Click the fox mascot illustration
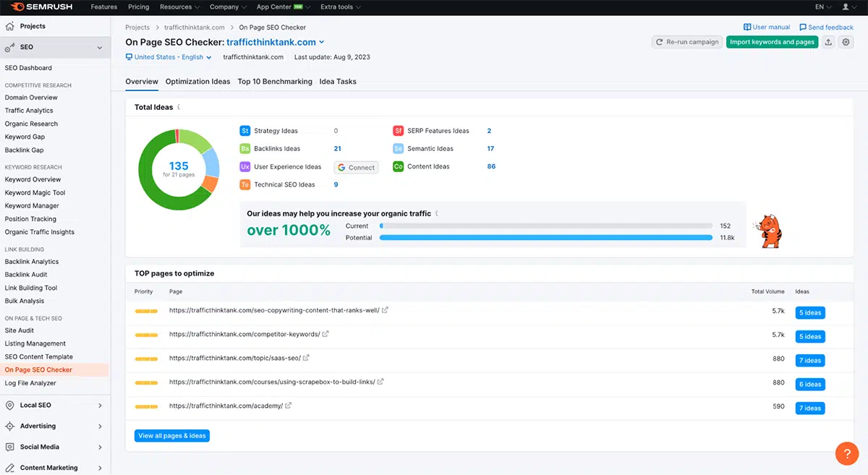The image size is (868, 475). coord(768,231)
